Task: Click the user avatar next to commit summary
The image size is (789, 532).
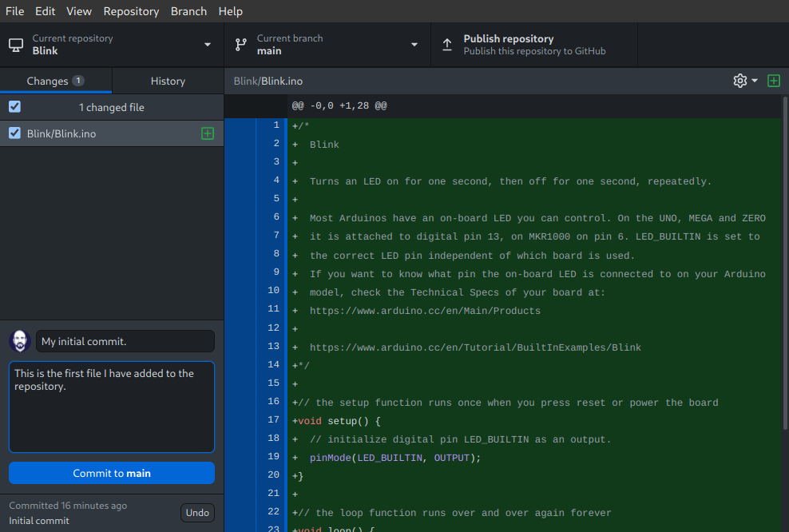Action: [20, 341]
